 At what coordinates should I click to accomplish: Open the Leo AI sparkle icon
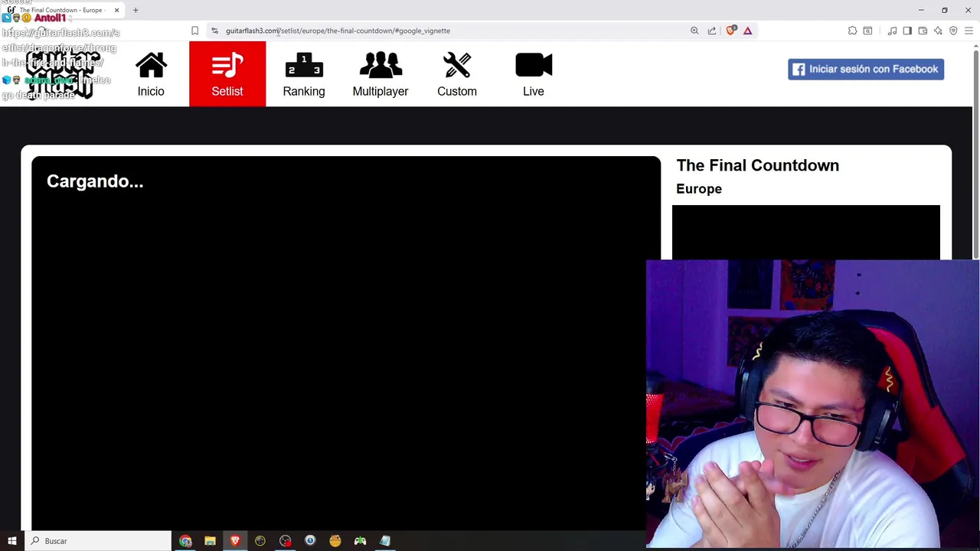tap(938, 31)
